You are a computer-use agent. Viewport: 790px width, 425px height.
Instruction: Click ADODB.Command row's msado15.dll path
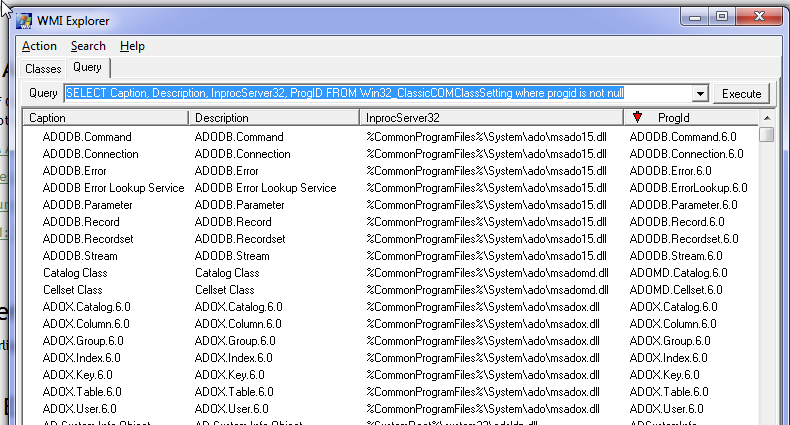pyautogui.click(x=486, y=137)
